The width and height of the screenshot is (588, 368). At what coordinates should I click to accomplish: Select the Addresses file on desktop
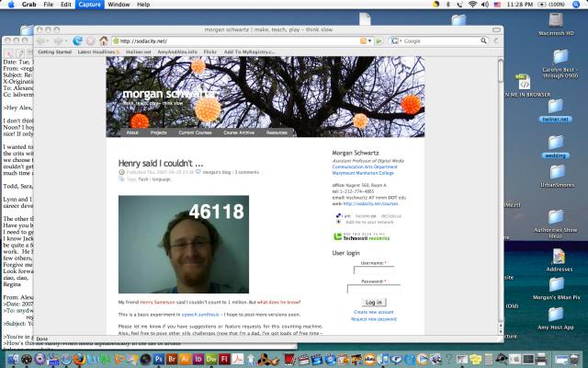[560, 260]
